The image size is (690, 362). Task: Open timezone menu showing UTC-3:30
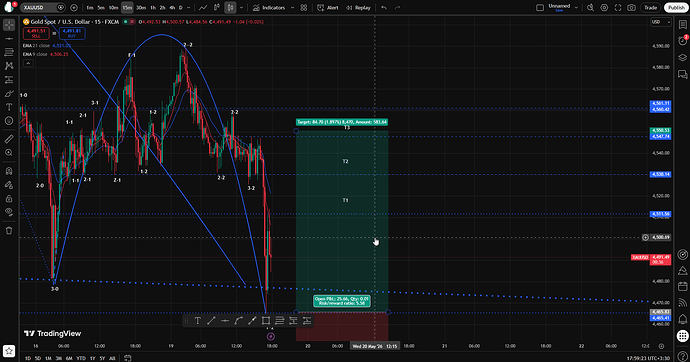[x=649, y=358]
